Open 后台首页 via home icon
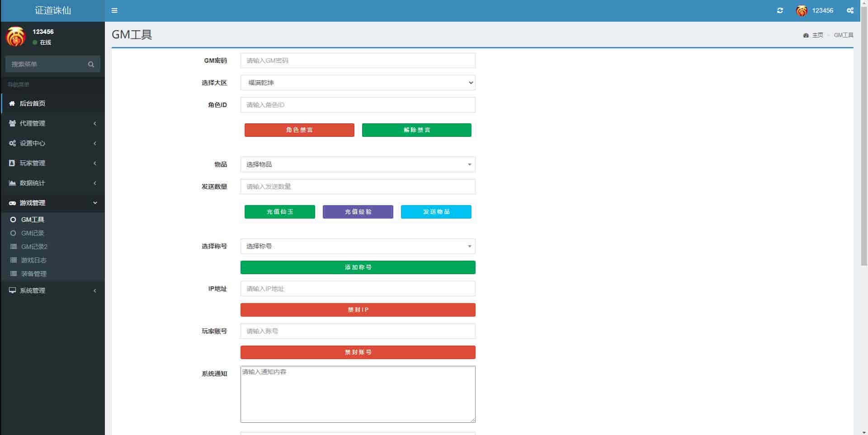The width and height of the screenshot is (868, 435). (12, 103)
